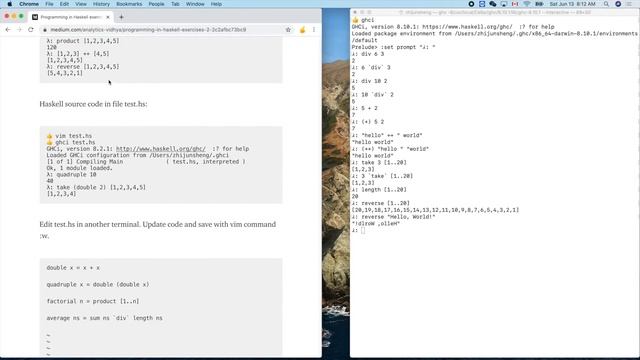Click terminal prompt cursor at last line

363,231
